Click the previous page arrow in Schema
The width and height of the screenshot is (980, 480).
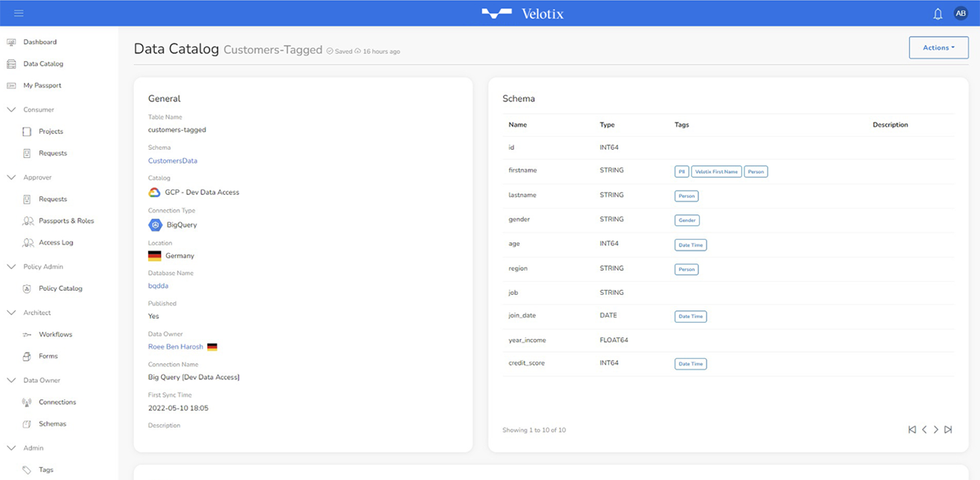924,430
